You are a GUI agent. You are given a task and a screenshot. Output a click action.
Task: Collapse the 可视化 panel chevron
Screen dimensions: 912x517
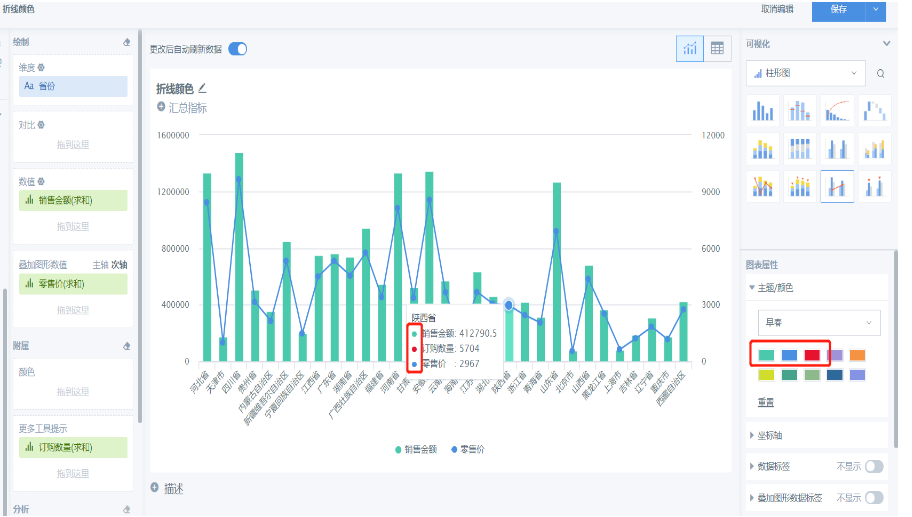coord(886,44)
